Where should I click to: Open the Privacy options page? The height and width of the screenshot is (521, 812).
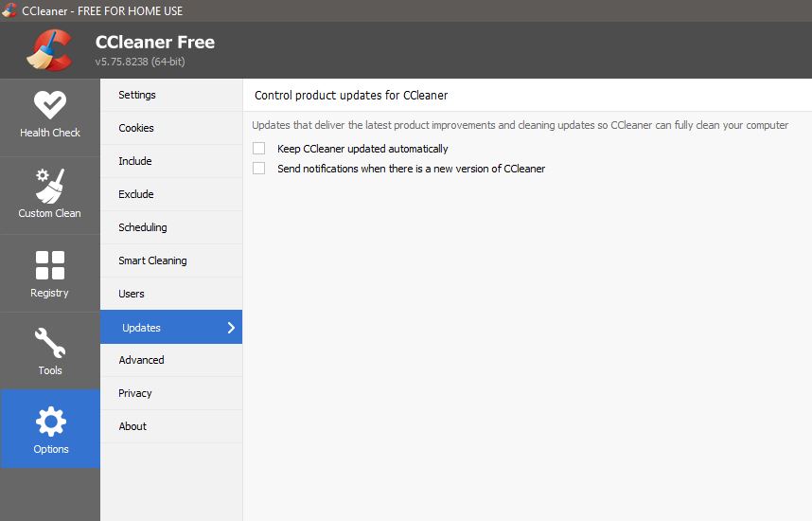[171, 393]
